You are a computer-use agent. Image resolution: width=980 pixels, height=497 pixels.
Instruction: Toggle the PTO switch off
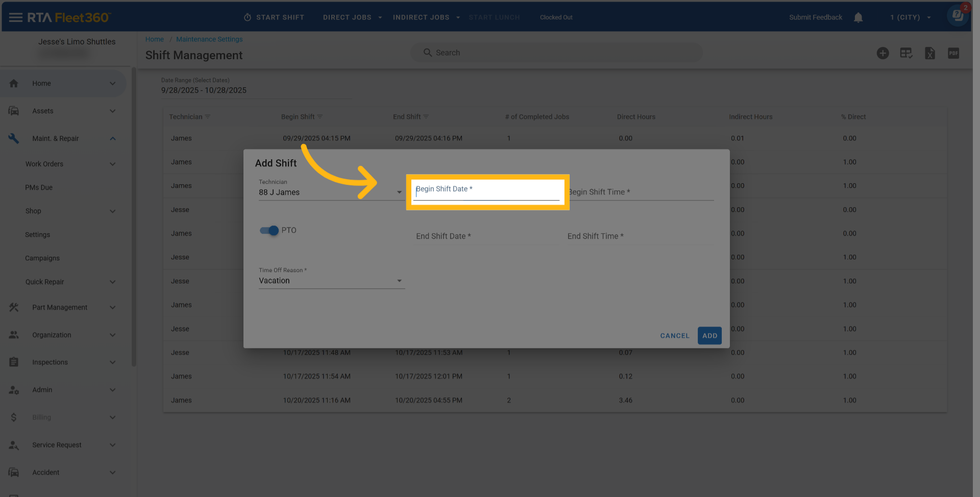coord(269,231)
